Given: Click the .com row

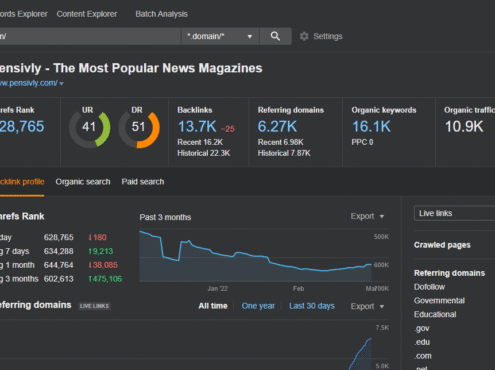Looking at the screenshot, I should [x=423, y=356].
